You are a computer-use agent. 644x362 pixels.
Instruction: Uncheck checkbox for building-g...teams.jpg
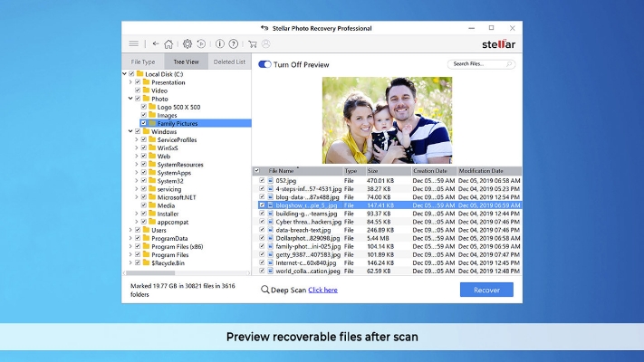tap(262, 214)
